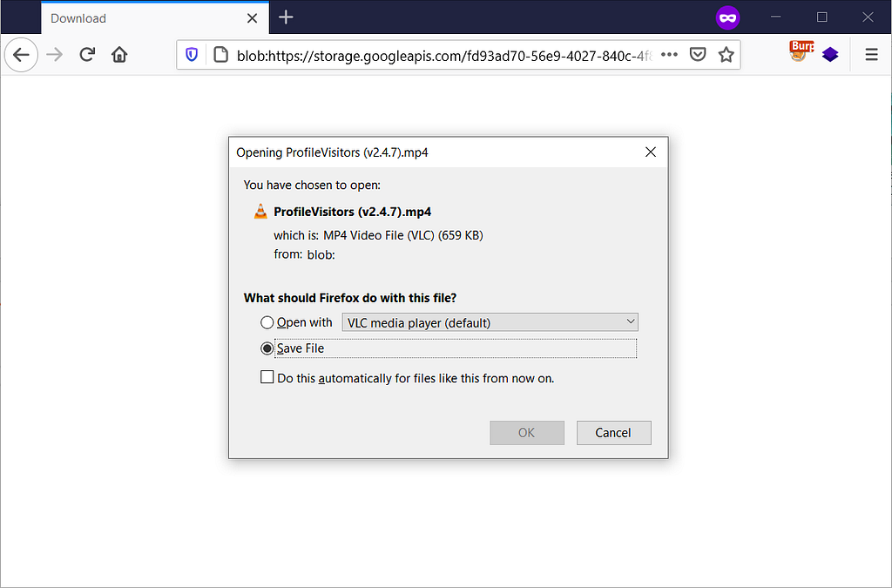This screenshot has height=588, width=892.
Task: Cancel the file download dialog
Action: tap(614, 433)
